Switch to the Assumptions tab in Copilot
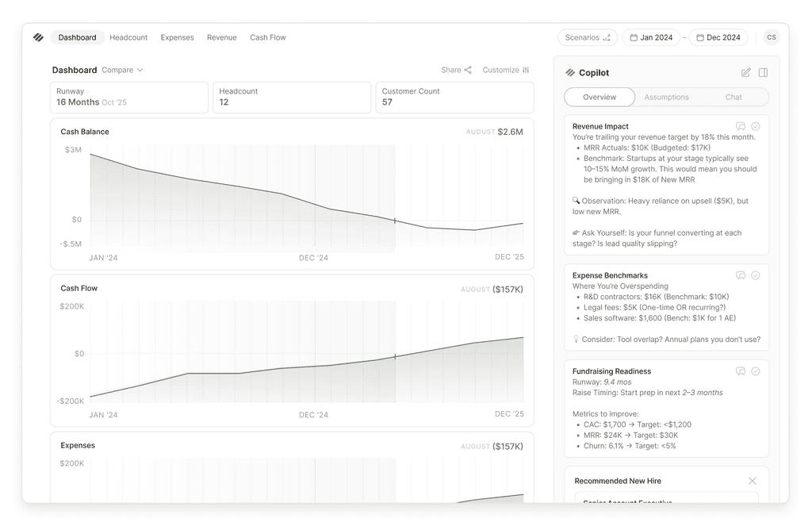Image resolution: width=812 pixels, height=530 pixels. click(666, 97)
